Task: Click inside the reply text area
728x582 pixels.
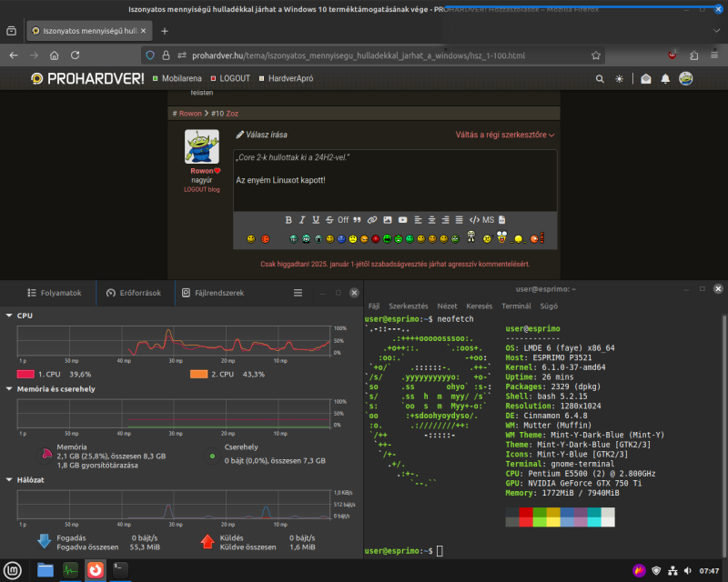Action: pyautogui.click(x=395, y=180)
